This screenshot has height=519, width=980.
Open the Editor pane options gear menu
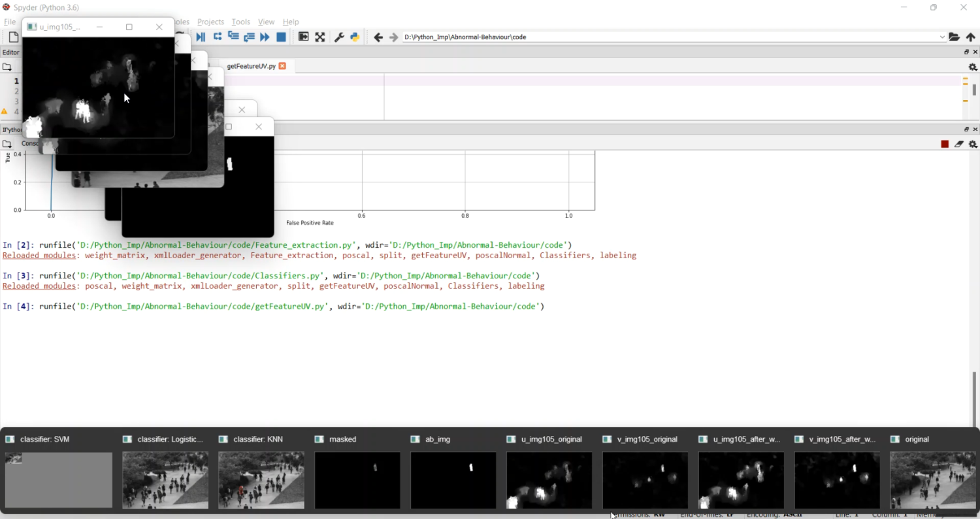[x=973, y=67]
